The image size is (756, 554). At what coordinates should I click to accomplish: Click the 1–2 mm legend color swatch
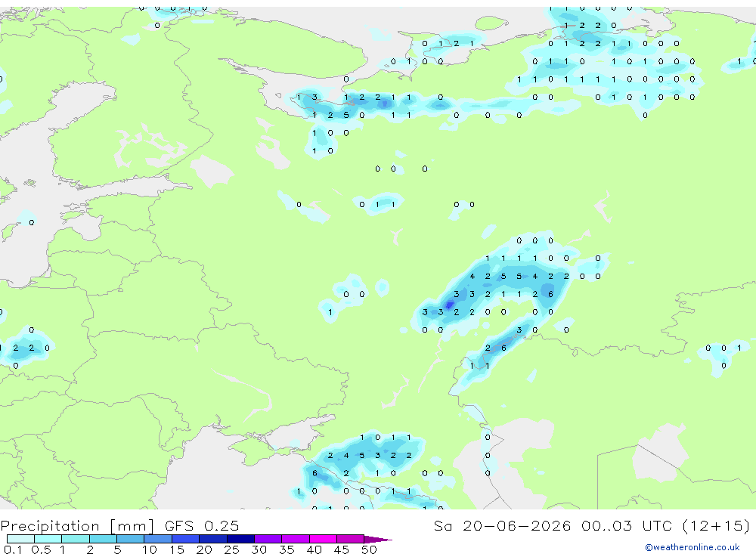coord(76,539)
